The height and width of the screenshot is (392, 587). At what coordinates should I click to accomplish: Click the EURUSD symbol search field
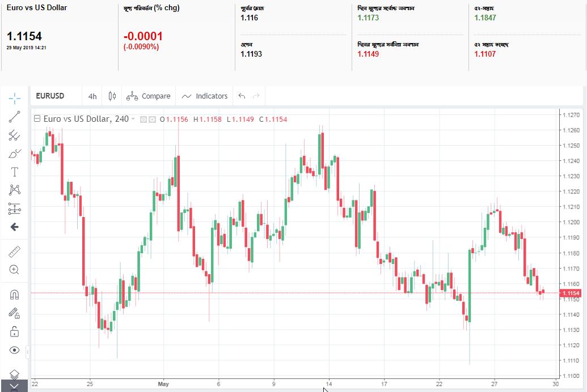[56, 96]
